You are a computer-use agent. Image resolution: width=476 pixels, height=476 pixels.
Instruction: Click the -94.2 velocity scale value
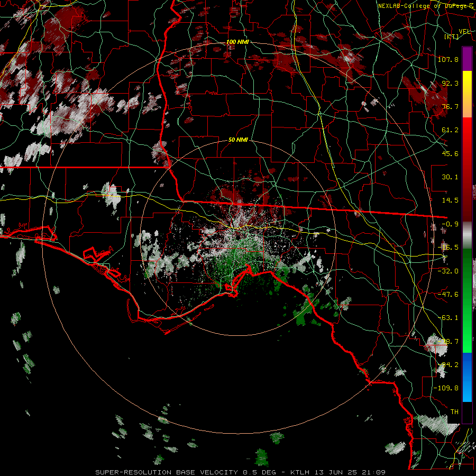(x=448, y=364)
